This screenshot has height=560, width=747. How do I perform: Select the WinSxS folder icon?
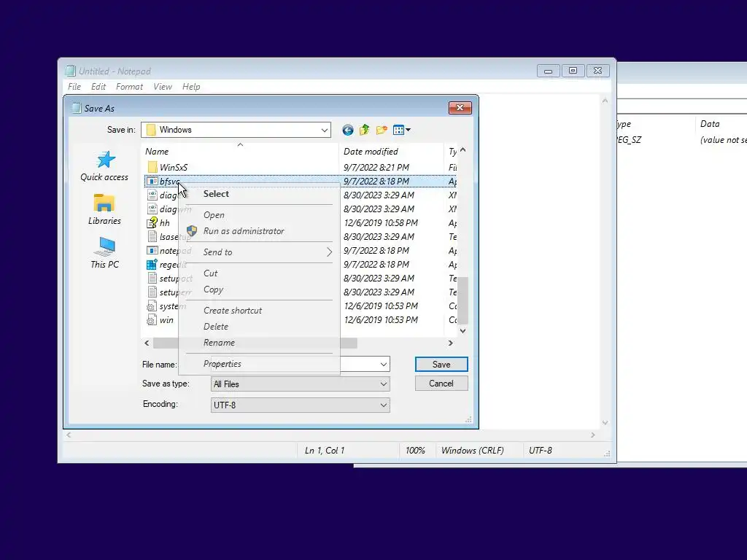point(152,167)
